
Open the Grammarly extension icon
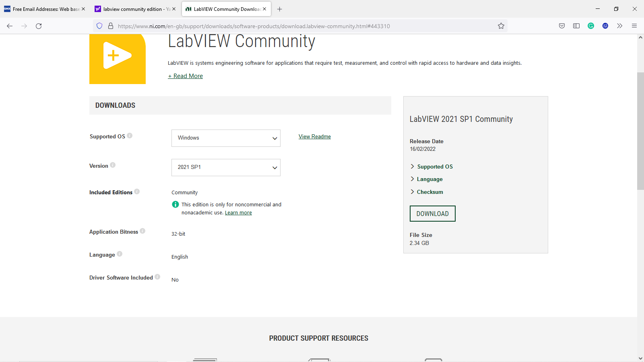[591, 26]
